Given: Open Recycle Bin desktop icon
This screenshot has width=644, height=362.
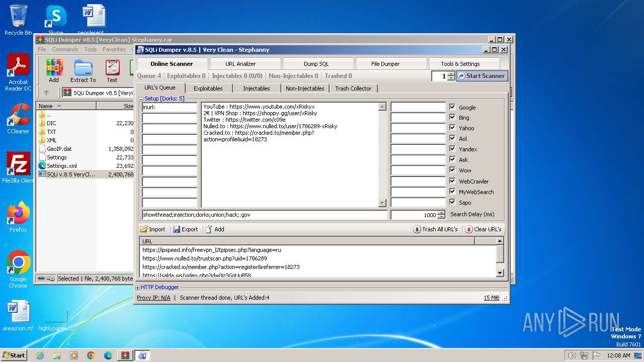Looking at the screenshot, I should pyautogui.click(x=18, y=20).
